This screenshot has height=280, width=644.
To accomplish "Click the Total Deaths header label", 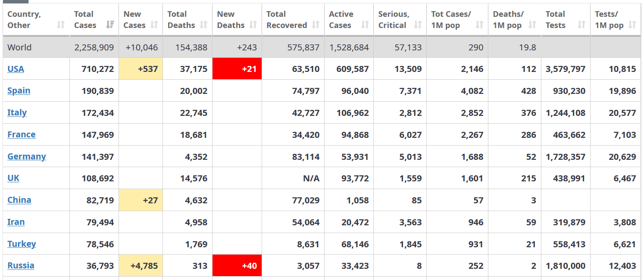I will [181, 20].
